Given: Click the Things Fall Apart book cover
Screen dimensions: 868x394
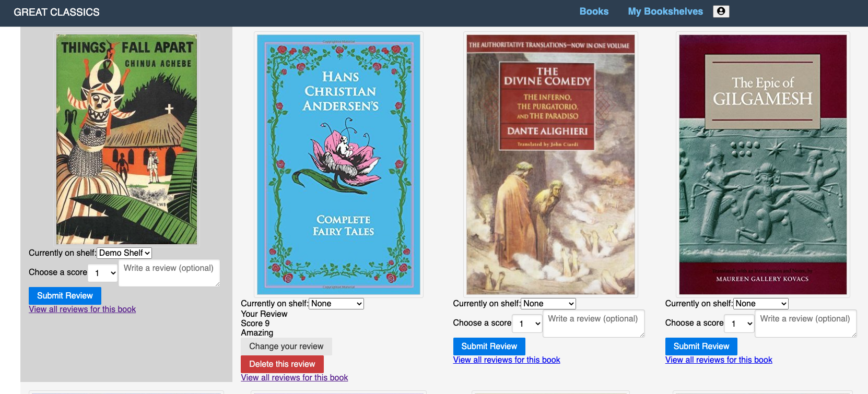Looking at the screenshot, I should click(126, 139).
